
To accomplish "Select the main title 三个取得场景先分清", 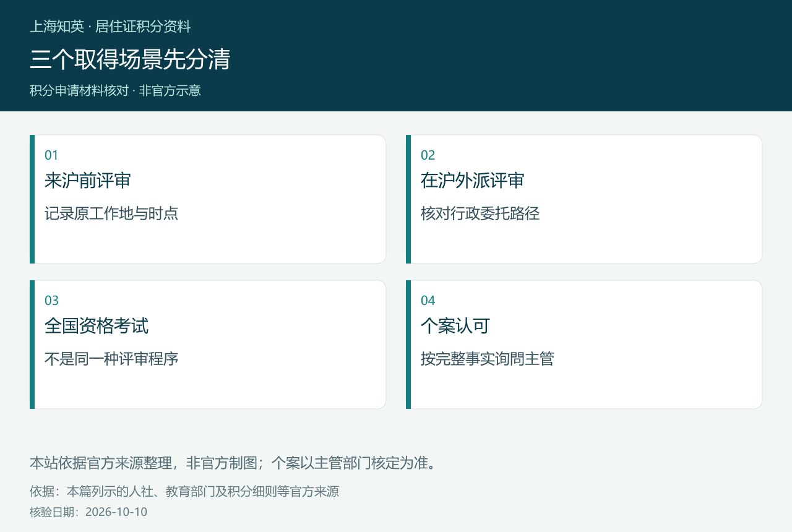I will 130,59.
